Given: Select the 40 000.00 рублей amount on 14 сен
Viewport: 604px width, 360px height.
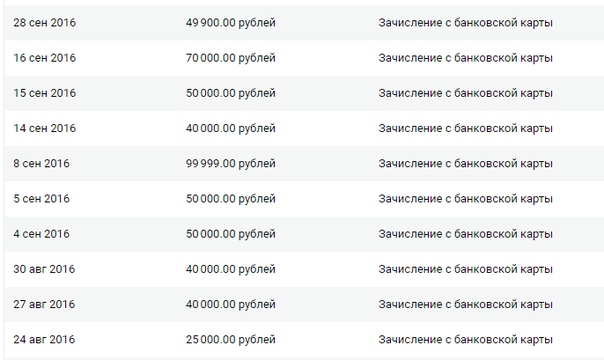Looking at the screenshot, I should pyautogui.click(x=230, y=129).
